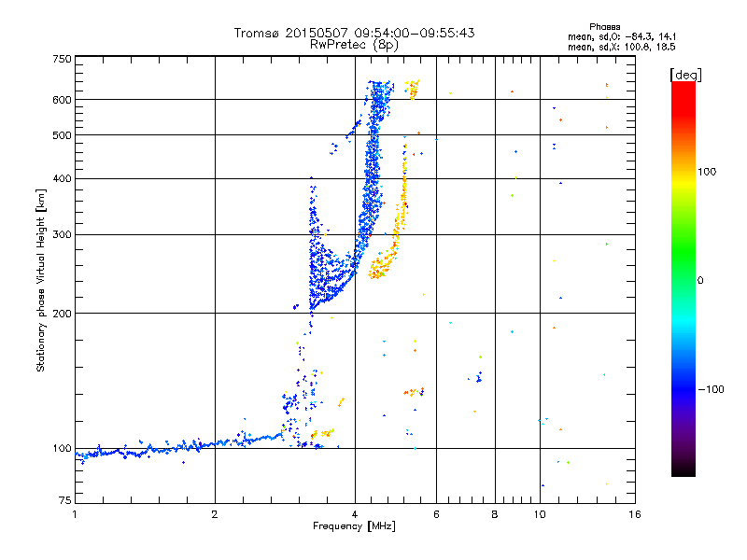Click x-axis tick label 2
The width and height of the screenshot is (747, 560).
(215, 514)
